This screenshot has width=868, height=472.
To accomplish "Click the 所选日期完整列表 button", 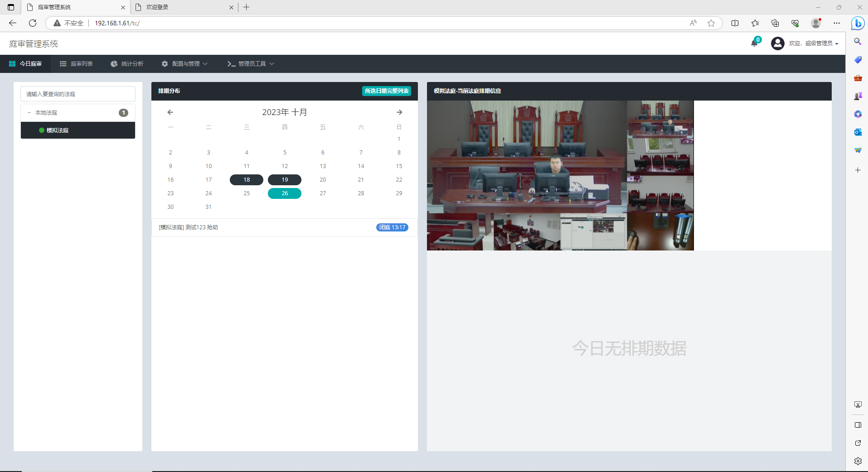I will coord(386,91).
